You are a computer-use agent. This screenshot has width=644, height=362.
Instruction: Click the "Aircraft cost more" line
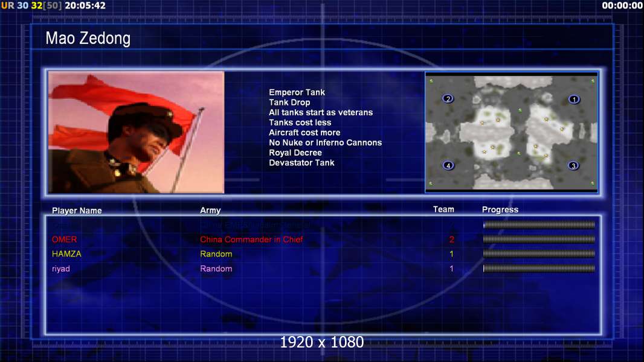point(304,132)
